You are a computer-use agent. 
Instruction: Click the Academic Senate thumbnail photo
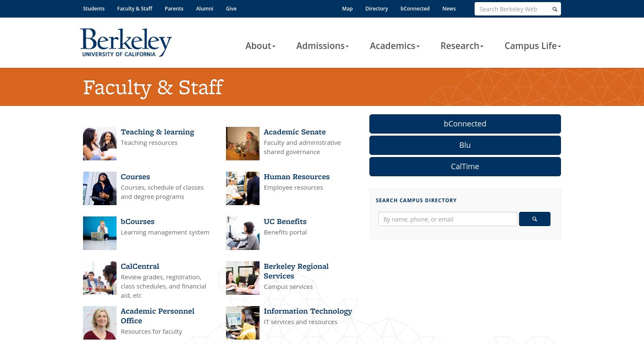click(243, 144)
